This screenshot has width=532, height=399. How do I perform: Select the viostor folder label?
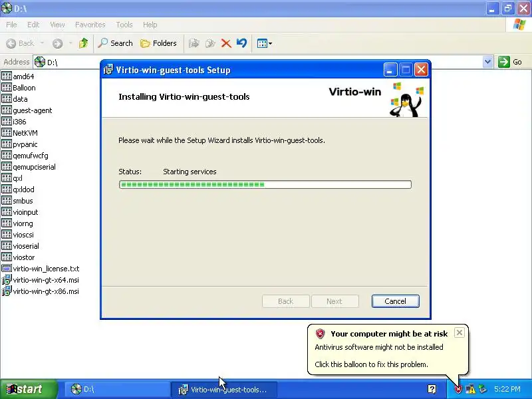(x=24, y=257)
